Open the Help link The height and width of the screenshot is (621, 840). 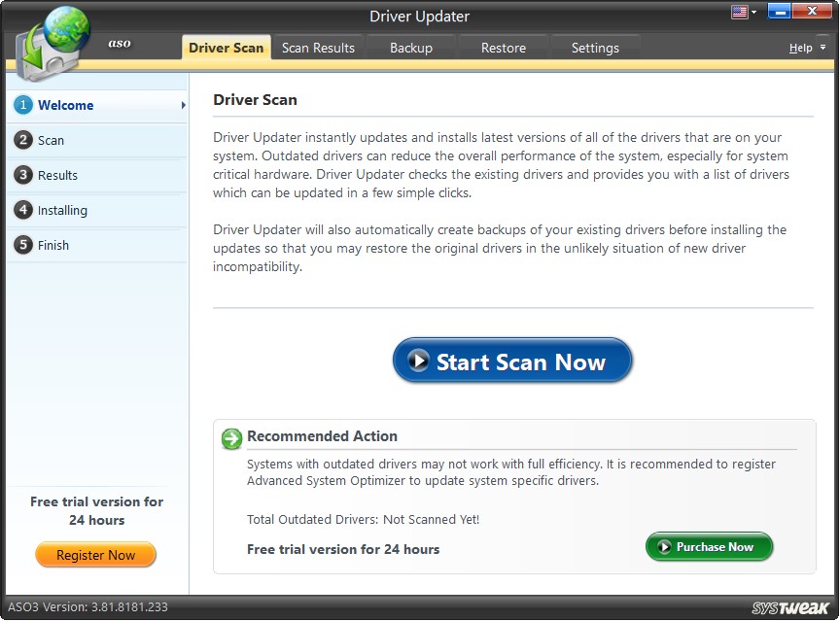point(800,47)
